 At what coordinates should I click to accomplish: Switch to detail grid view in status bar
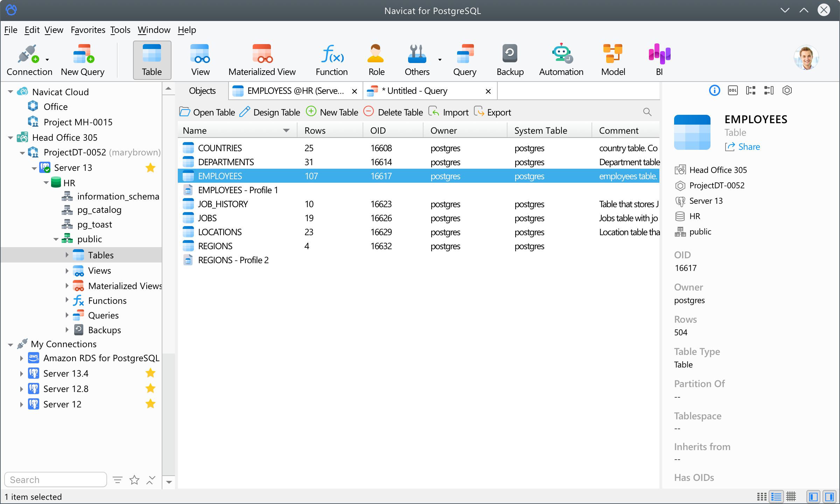click(x=791, y=497)
